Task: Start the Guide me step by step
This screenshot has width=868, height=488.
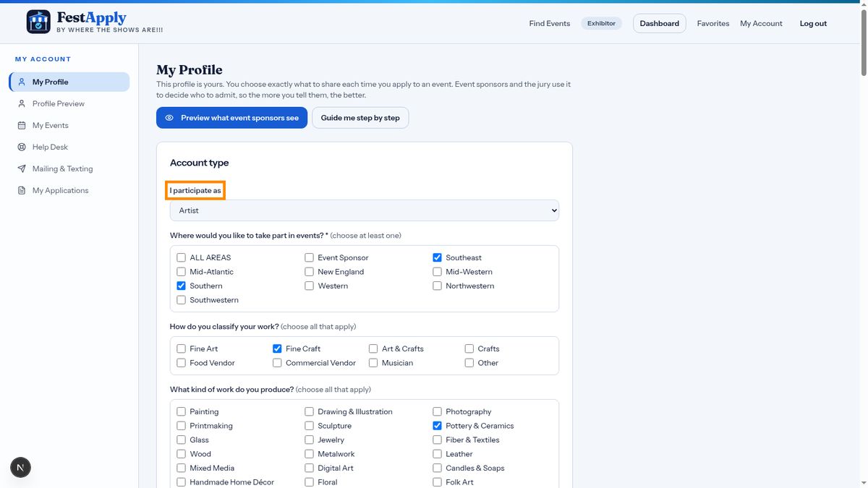Action: pos(360,118)
